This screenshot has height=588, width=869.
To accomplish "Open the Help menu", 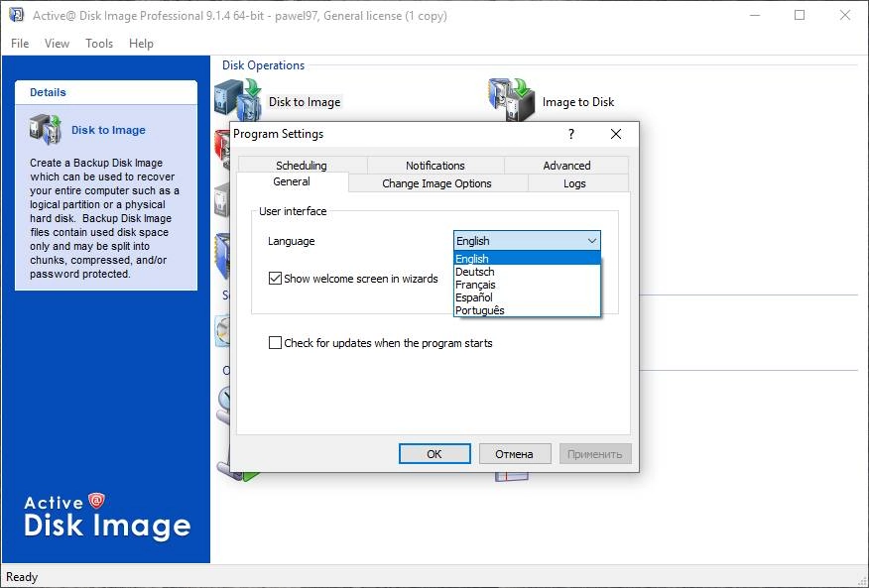I will [x=141, y=44].
